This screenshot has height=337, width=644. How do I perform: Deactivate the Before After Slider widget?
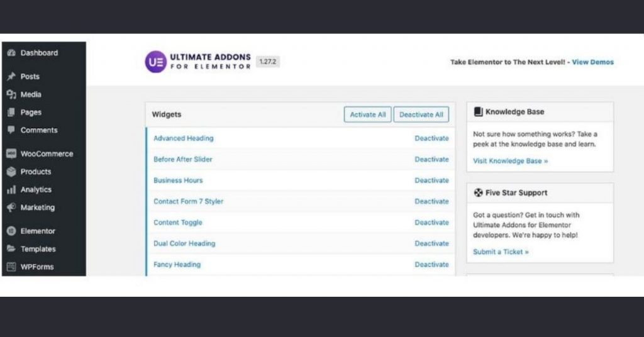pos(431,159)
